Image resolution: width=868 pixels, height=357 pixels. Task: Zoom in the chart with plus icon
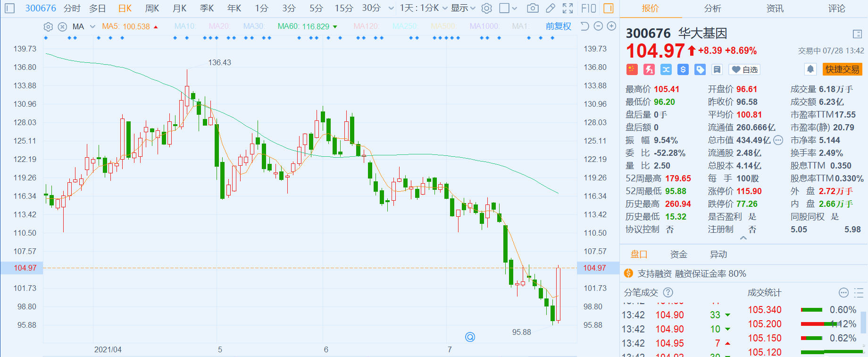click(x=611, y=26)
